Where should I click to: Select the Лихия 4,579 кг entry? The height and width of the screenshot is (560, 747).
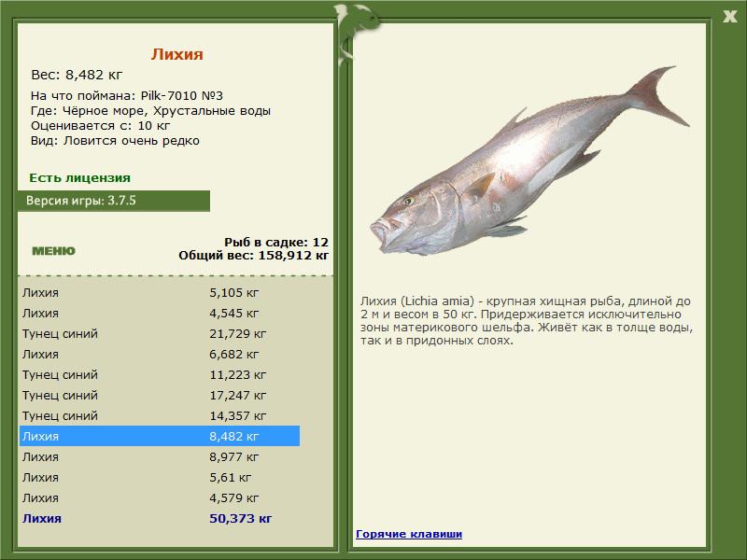point(160,497)
